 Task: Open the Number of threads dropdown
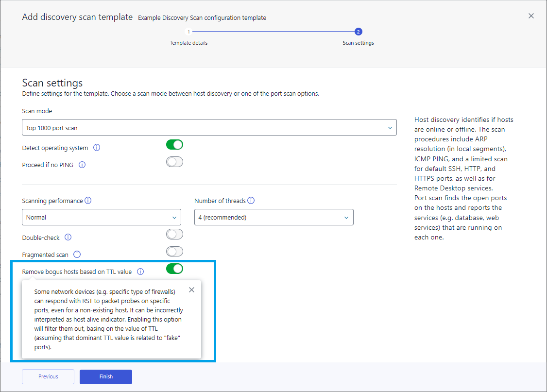pos(274,217)
